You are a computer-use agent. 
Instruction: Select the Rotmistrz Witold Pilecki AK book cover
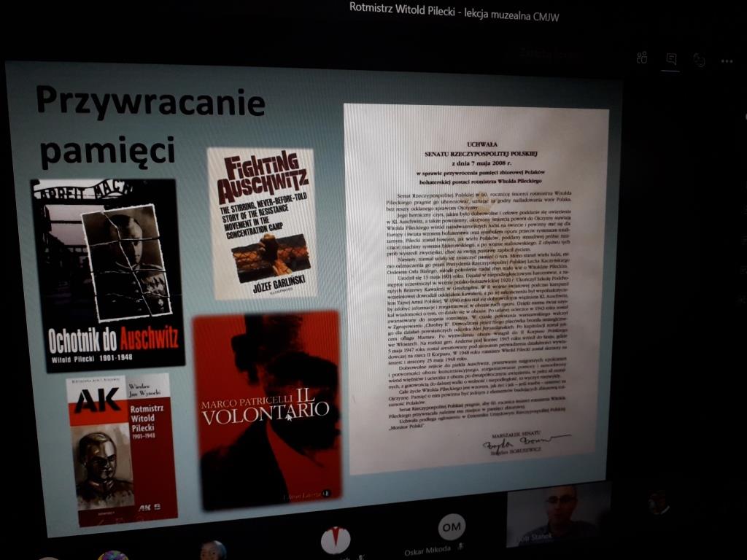[x=120, y=448]
